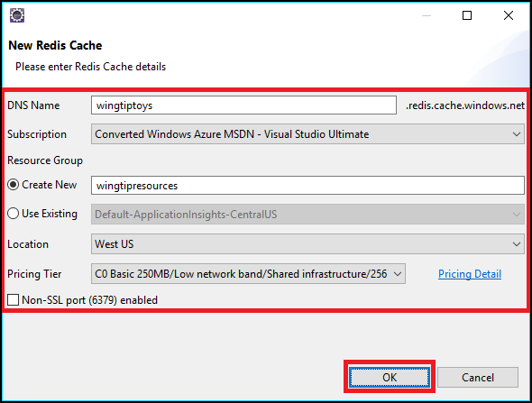
Task: Expand the Location dropdown showing West US
Action: click(307, 244)
